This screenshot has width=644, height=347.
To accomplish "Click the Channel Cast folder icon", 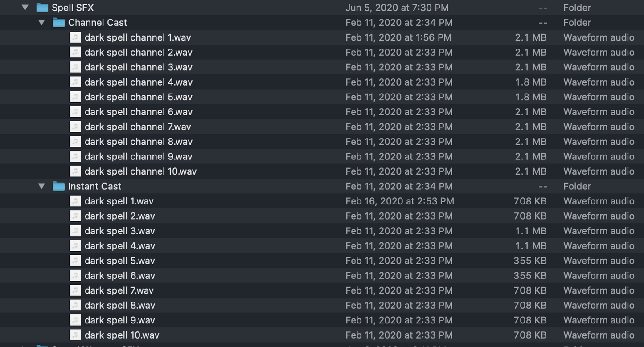I will (x=58, y=22).
